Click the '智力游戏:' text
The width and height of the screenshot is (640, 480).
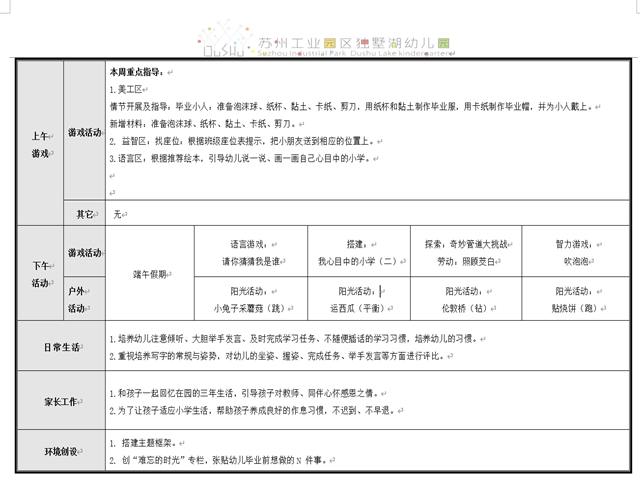574,244
